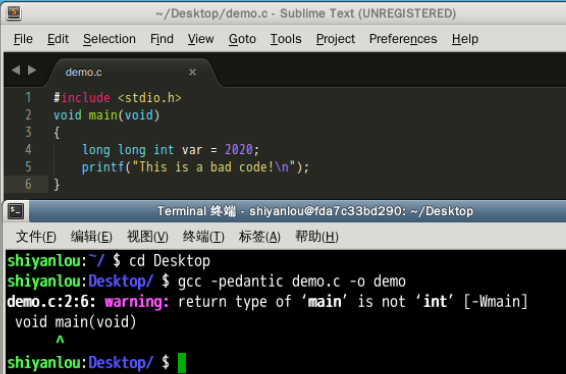Click the 'cd Desktop' command in Terminal
Viewport: 566px width, 374px height.
[170, 261]
